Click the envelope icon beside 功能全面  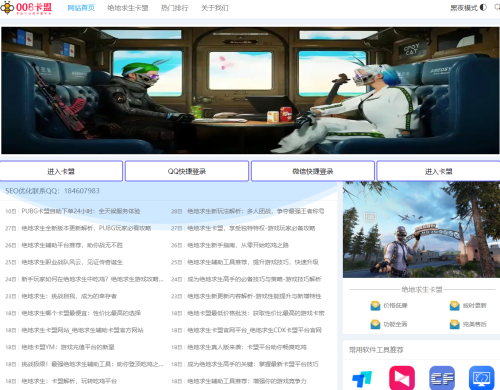pyautogui.click(x=375, y=324)
